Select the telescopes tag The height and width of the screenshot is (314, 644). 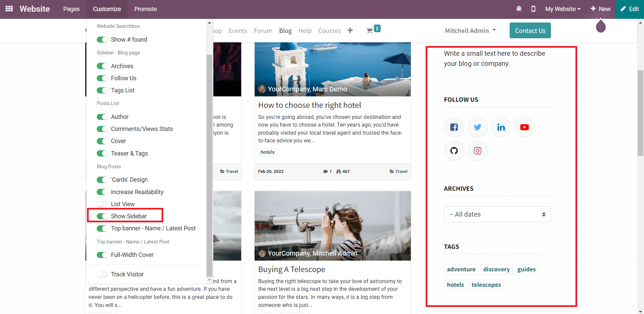486,285
